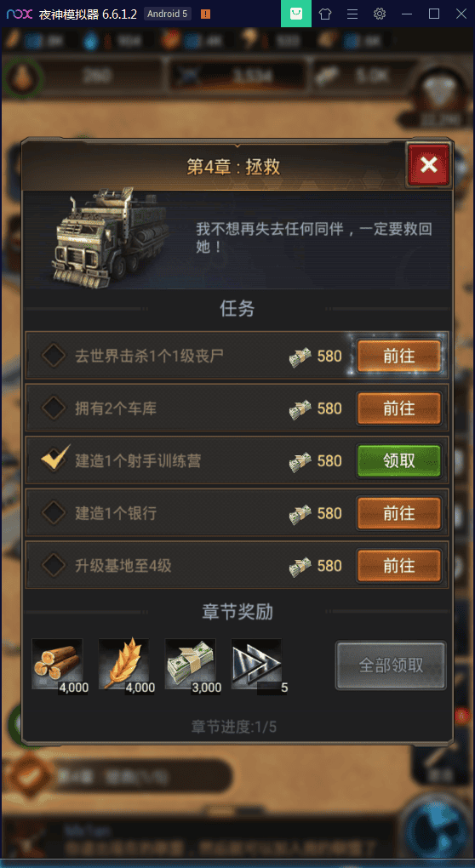Click the gray 全部领取 claim-all button
475x868 pixels.
pos(391,665)
